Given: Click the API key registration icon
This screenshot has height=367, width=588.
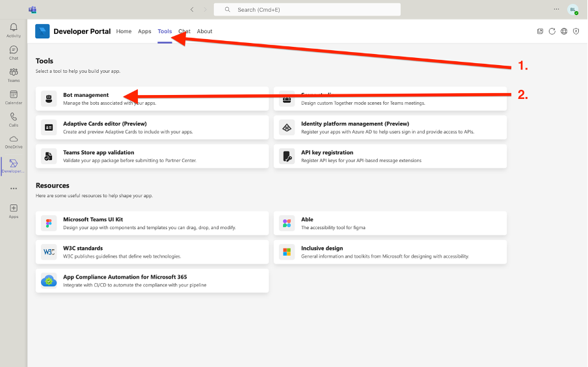Looking at the screenshot, I should pos(287,156).
